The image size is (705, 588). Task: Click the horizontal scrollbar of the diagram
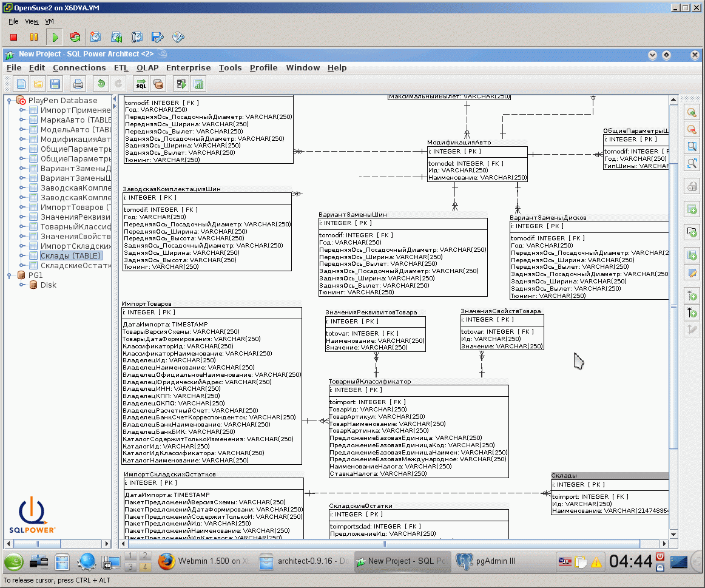coord(384,544)
